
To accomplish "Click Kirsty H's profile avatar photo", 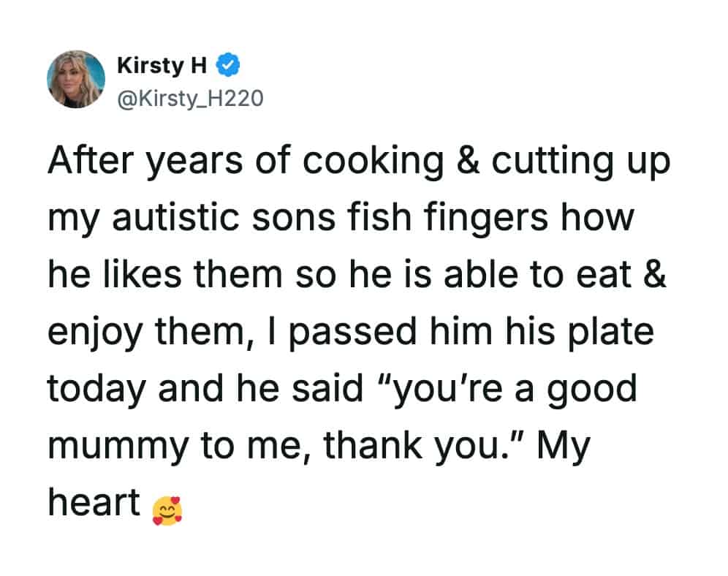I will pos(76,79).
